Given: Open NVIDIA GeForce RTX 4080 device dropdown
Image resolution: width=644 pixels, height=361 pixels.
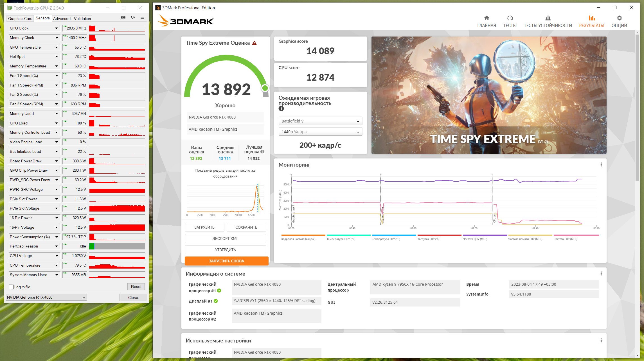Looking at the screenshot, I should click(x=46, y=297).
